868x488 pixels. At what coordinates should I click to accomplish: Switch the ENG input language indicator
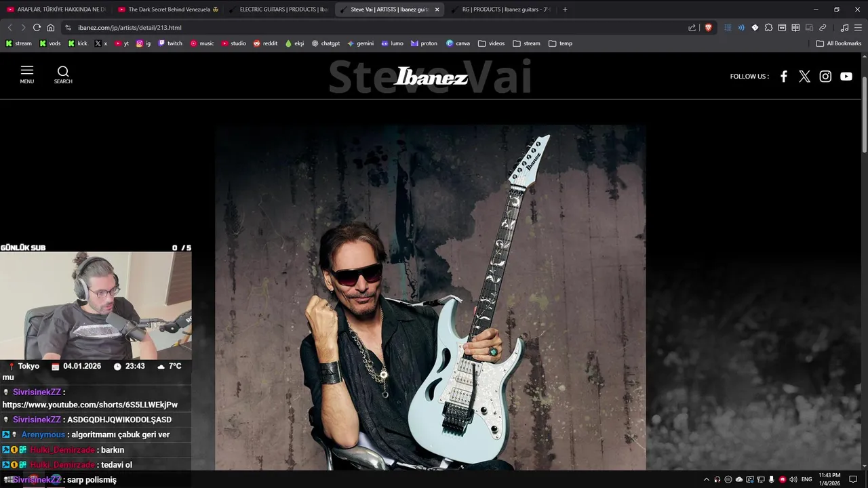point(807,479)
